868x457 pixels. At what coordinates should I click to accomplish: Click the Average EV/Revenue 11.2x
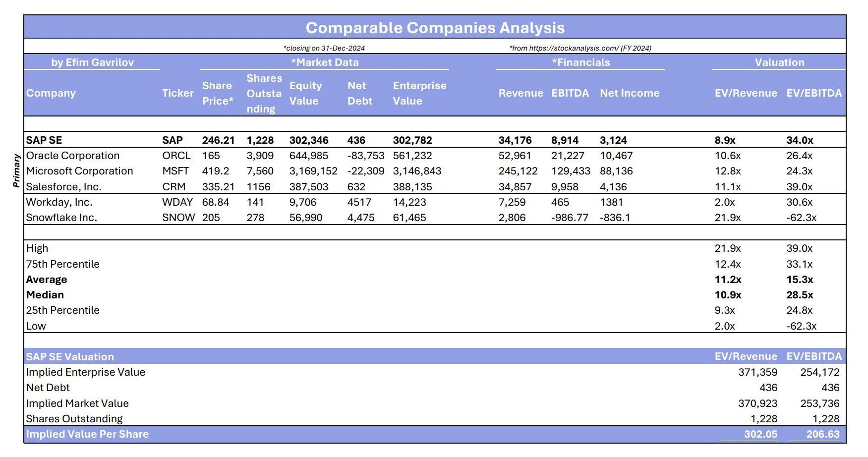pos(728,280)
